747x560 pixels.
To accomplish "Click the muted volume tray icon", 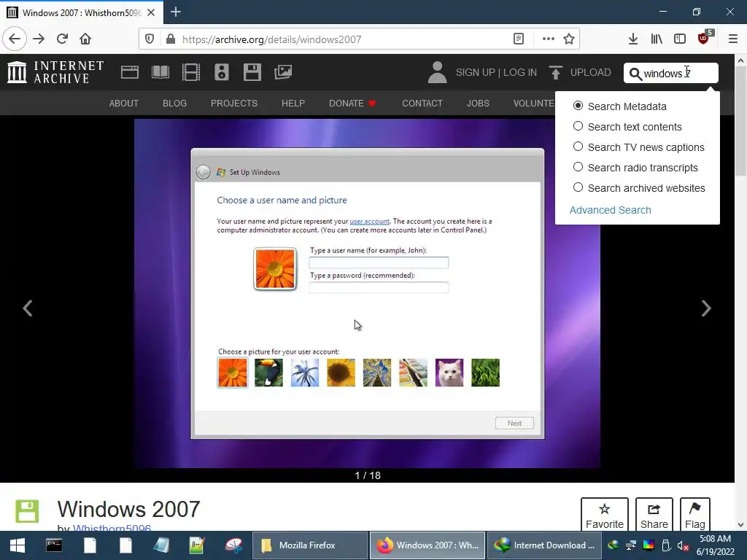I will click(683, 545).
